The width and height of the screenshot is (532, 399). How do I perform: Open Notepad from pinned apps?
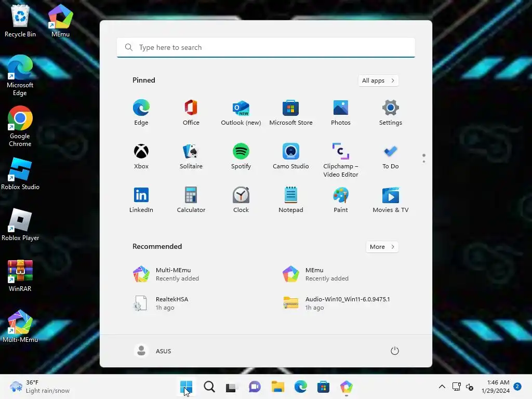coord(291,200)
